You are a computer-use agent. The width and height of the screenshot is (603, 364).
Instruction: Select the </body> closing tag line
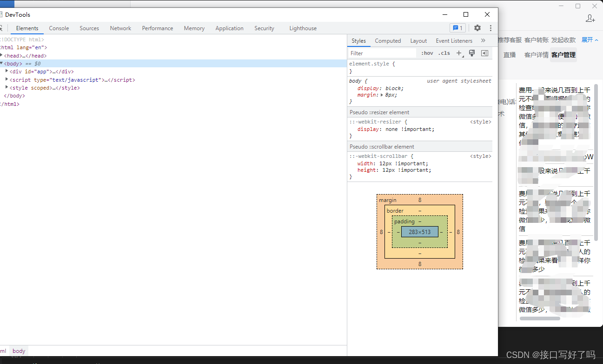[14, 96]
